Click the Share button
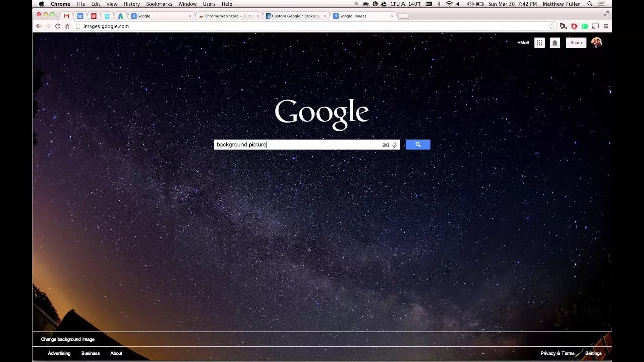Screen dimensions: 644x362 click(576, 43)
